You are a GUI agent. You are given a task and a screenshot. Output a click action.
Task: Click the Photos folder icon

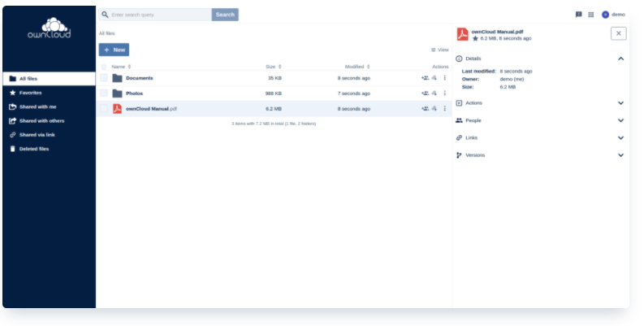click(118, 93)
